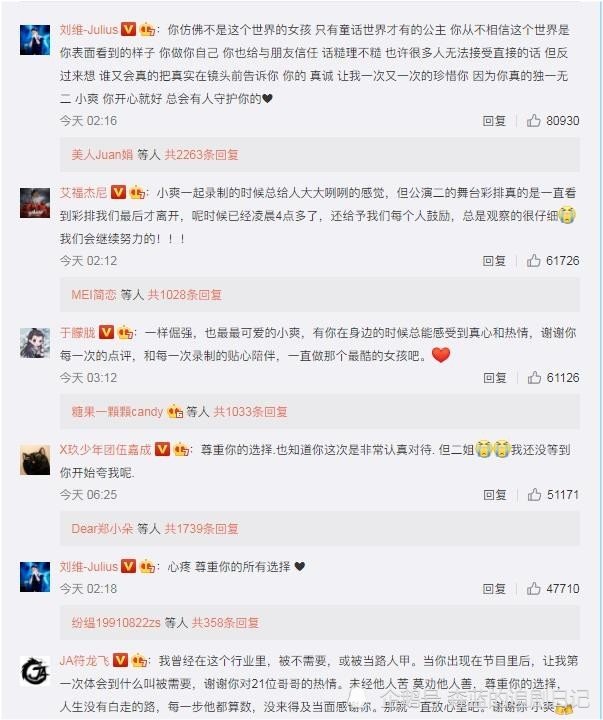Viewport: 603px width, 720px height.
Task: Click thumbs-up on 艾福杰尼's comment
Action: [533, 261]
